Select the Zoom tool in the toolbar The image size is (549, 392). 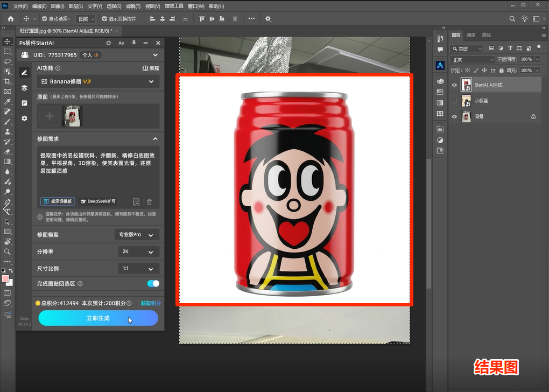[7, 251]
